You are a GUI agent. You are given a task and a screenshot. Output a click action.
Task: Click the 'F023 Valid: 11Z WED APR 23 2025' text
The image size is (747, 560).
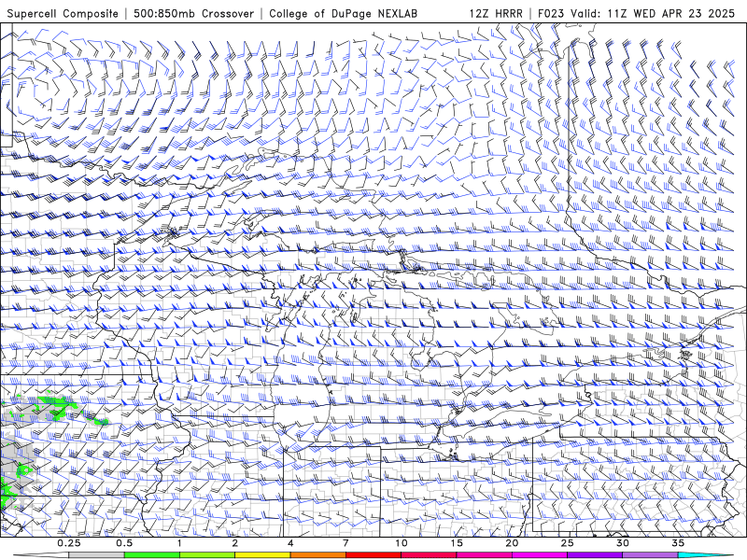point(637,13)
